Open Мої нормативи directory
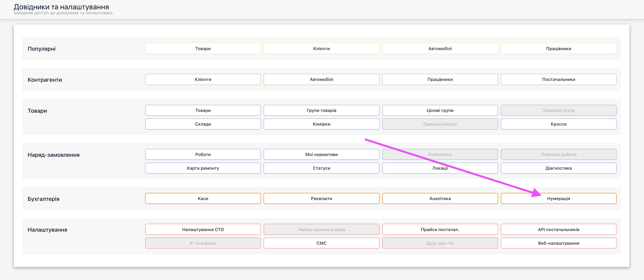Viewport: 644px width, 280px height. pyautogui.click(x=321, y=154)
